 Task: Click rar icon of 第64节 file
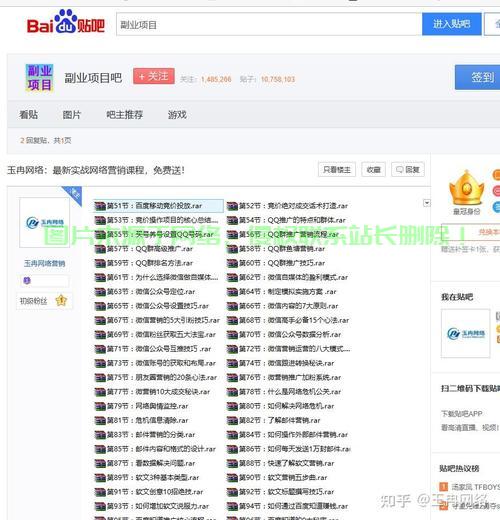[232, 292]
